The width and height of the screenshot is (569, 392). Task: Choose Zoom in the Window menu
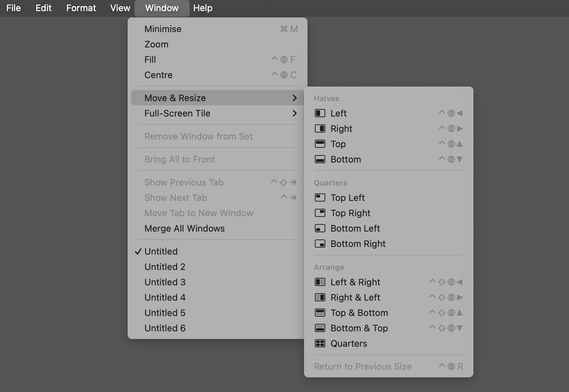pos(218,44)
